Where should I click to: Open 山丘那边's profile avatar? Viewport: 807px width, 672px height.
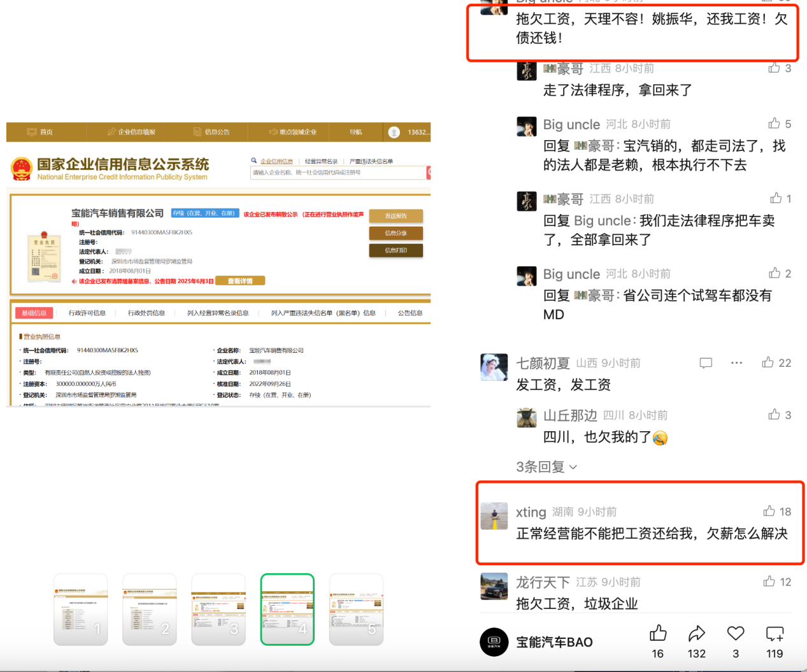[x=527, y=417]
